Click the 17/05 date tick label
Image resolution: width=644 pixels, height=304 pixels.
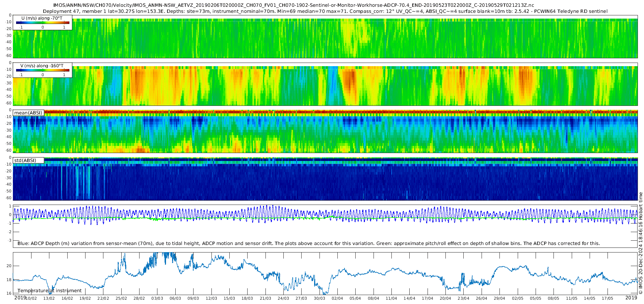[608, 298]
